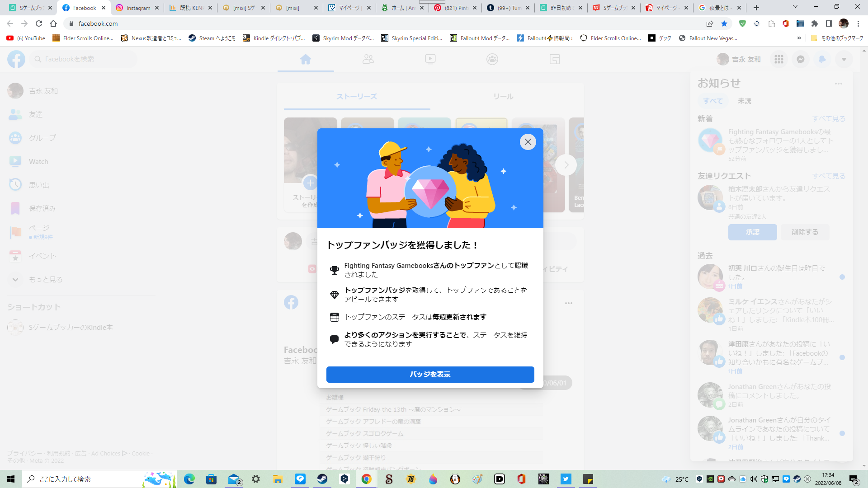Open the Friends icon in top navigation

(x=368, y=59)
